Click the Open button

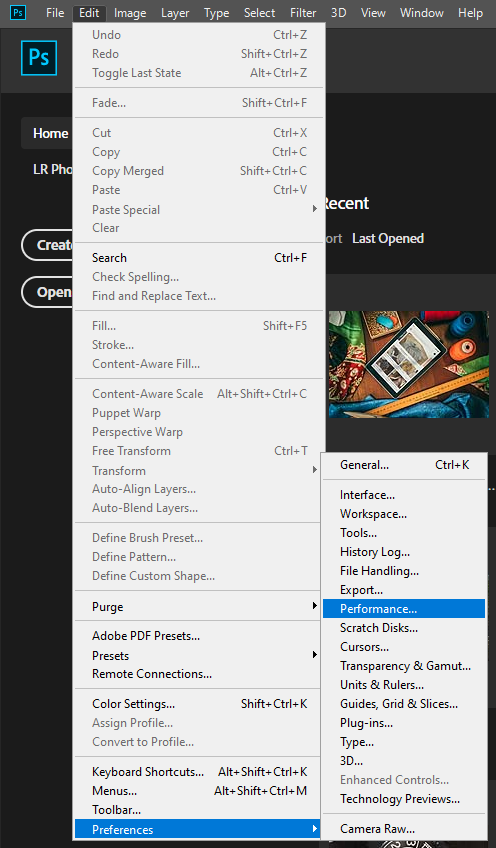(47, 292)
